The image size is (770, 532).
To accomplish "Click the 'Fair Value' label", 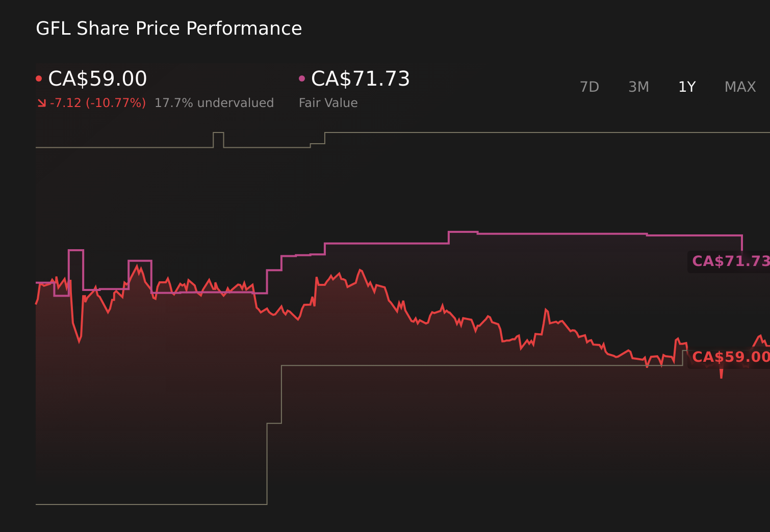I will 328,102.
